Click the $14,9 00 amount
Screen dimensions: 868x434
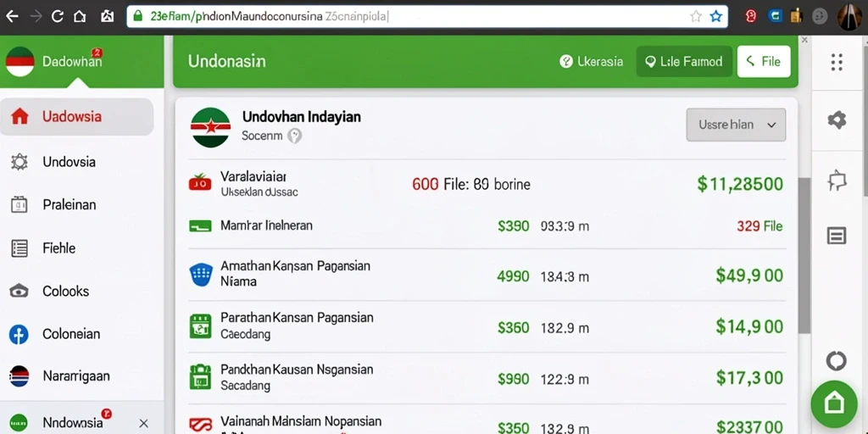pyautogui.click(x=749, y=326)
